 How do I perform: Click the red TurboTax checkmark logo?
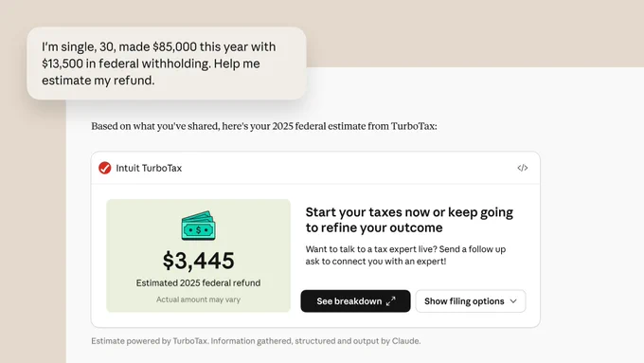[x=105, y=168]
